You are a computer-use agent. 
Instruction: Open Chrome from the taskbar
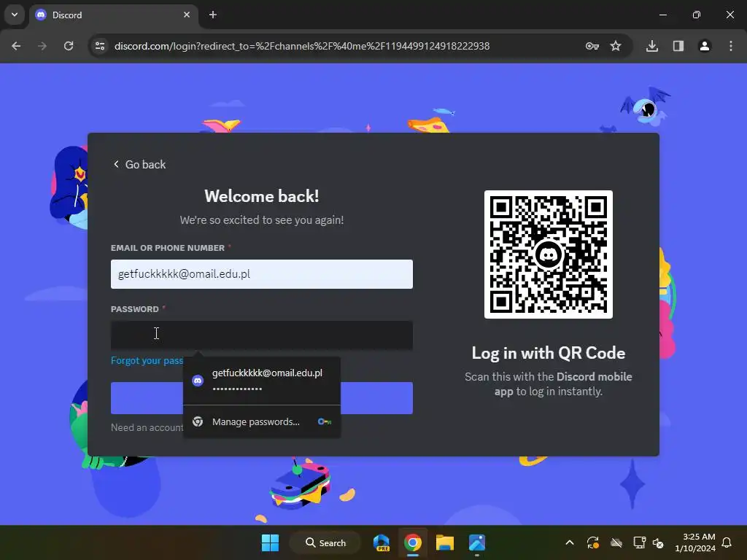[x=413, y=542]
